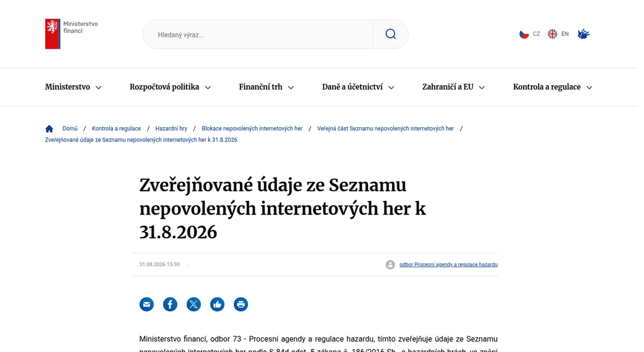Click the author avatar icon
Image resolution: width=644 pixels, height=352 pixels.
coord(390,265)
